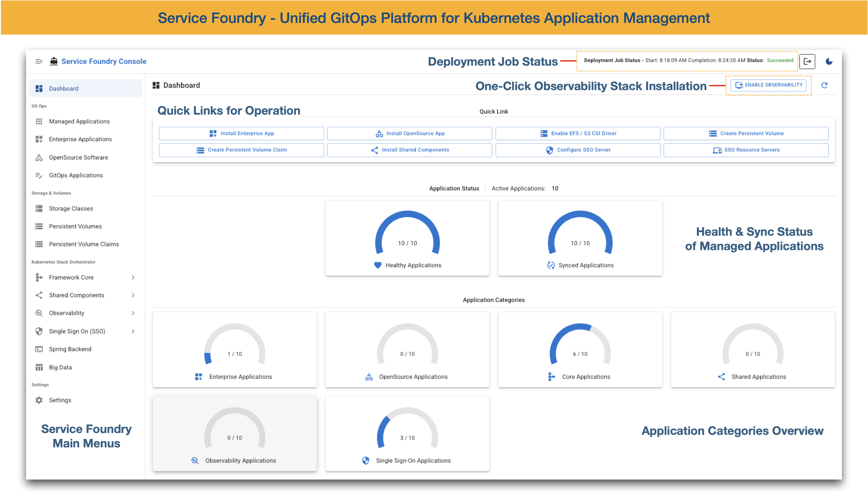Select OpenSource Software in the sidebar
868x493 pixels.
78,157
